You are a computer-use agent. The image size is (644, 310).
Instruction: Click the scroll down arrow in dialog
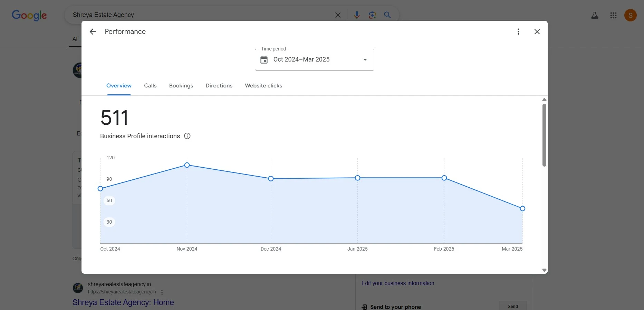pyautogui.click(x=544, y=270)
